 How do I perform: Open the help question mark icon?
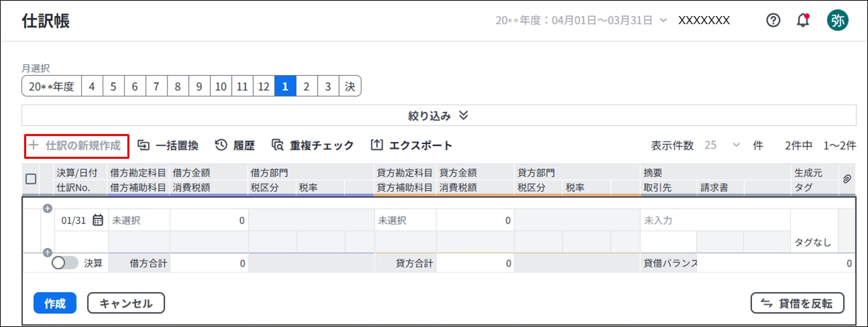click(x=773, y=20)
